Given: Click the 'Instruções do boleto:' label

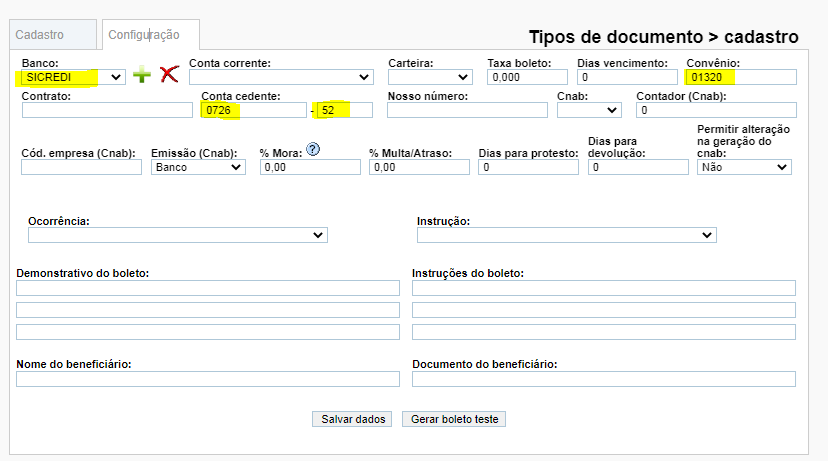Looking at the screenshot, I should coord(468,273).
